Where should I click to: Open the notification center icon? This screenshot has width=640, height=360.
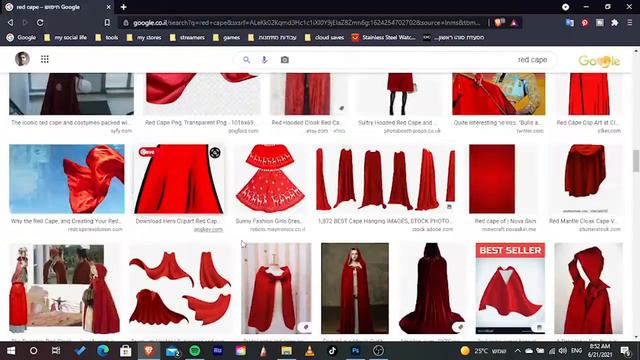point(625,351)
